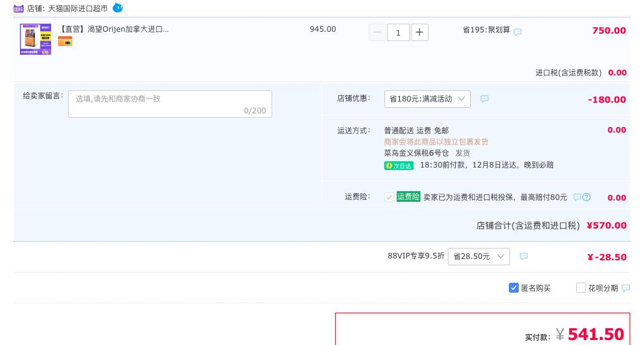
Task: Click the info bubble next to 店铺优惠 dropdown
Action: [485, 99]
